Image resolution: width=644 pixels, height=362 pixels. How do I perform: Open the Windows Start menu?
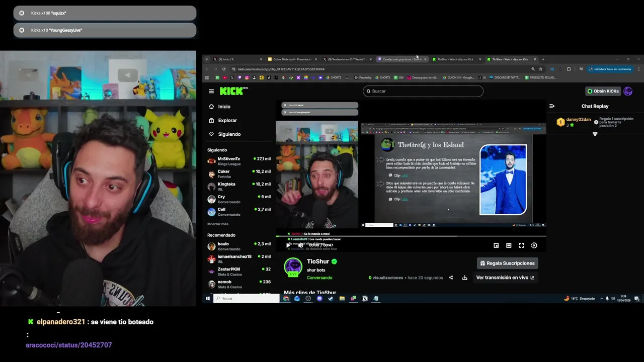207,299
